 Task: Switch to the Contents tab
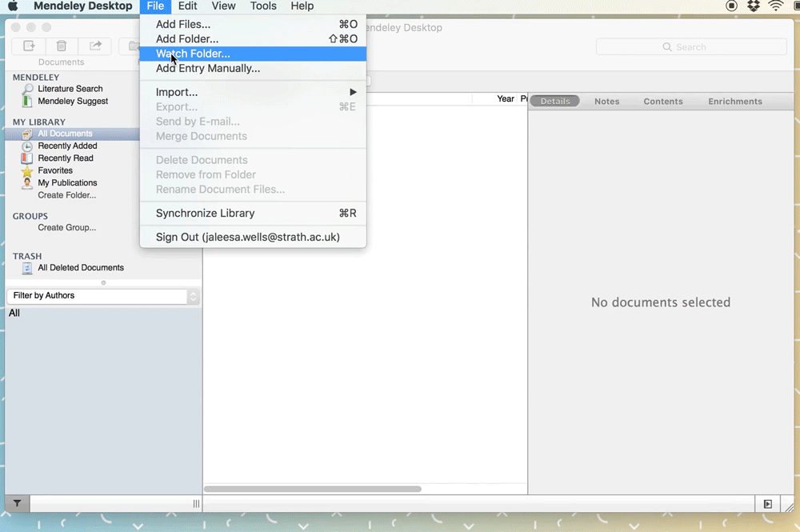point(662,101)
